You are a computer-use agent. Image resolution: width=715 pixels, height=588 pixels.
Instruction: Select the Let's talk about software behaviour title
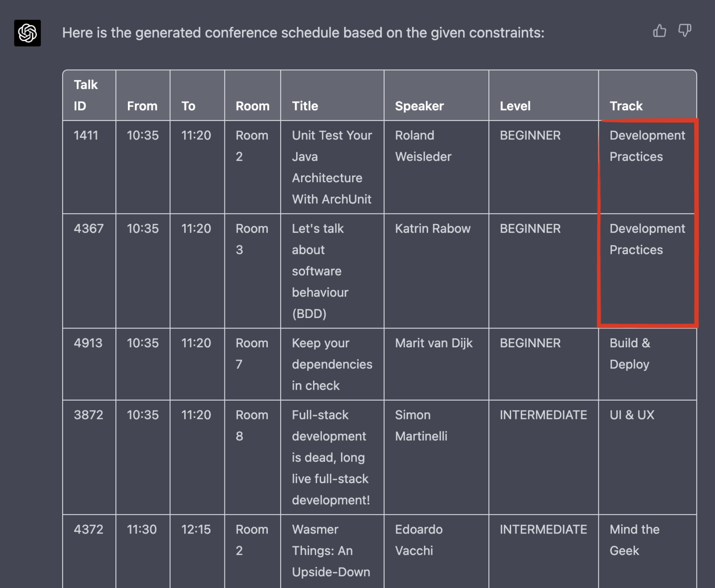coord(320,271)
